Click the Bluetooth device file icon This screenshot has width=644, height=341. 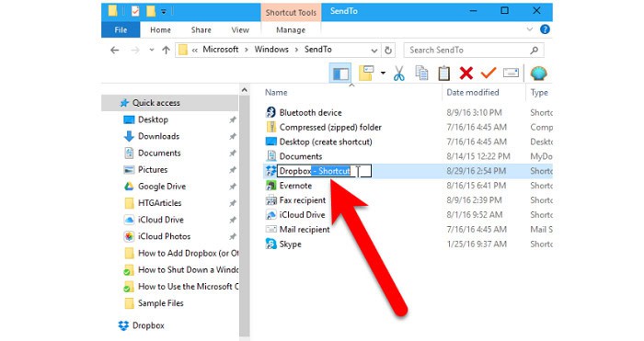(271, 112)
